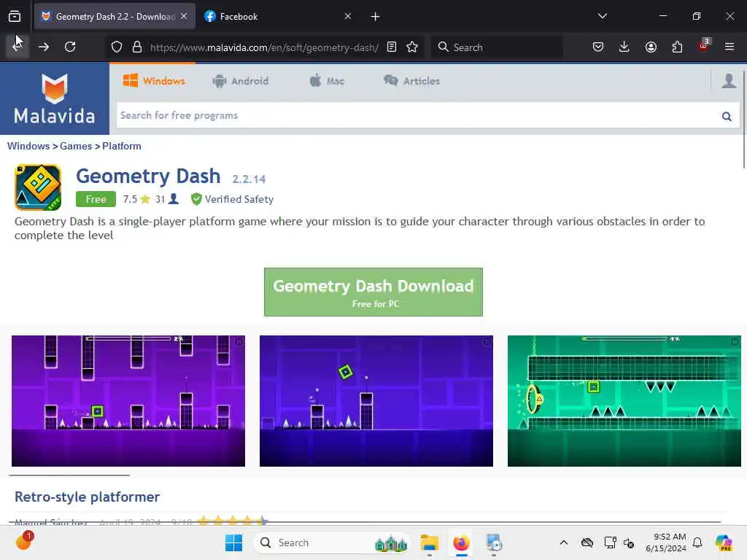The height and width of the screenshot is (560, 747).
Task: Click the uBlock extension icon with badge
Action: [x=703, y=46]
